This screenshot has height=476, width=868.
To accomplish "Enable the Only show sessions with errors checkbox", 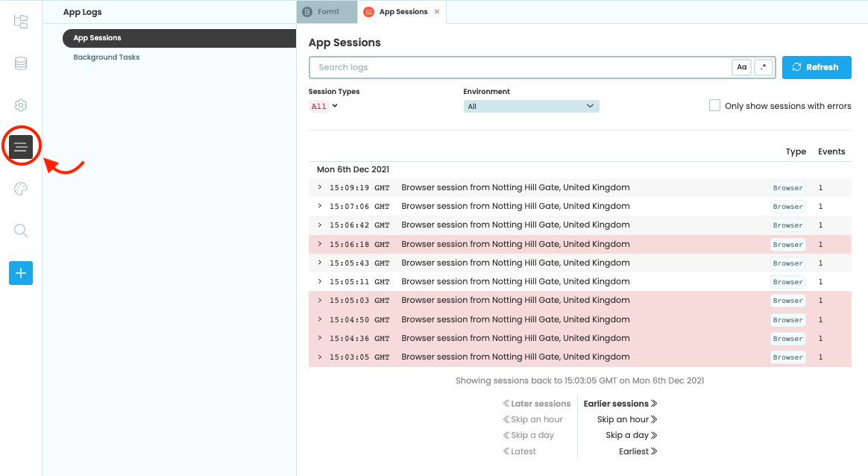I will point(714,105).
